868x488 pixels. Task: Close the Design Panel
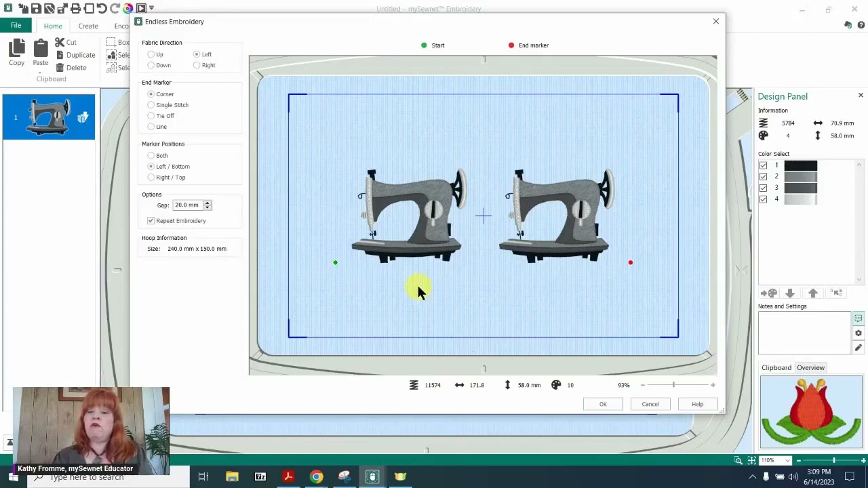[x=861, y=96]
